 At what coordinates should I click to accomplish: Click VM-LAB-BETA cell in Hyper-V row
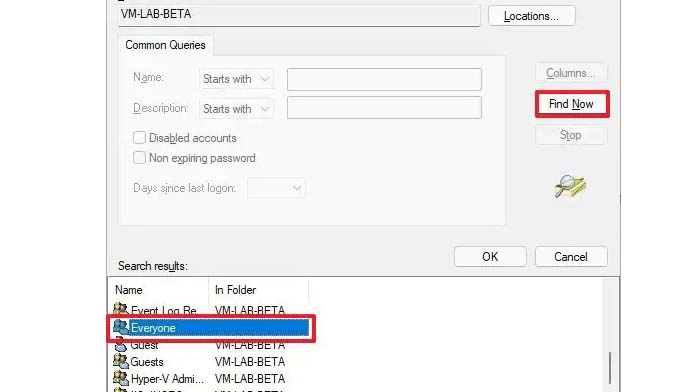pyautogui.click(x=250, y=379)
